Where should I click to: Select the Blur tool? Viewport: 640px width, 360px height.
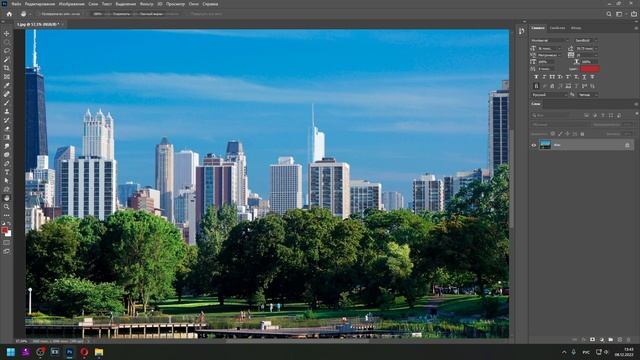7,146
